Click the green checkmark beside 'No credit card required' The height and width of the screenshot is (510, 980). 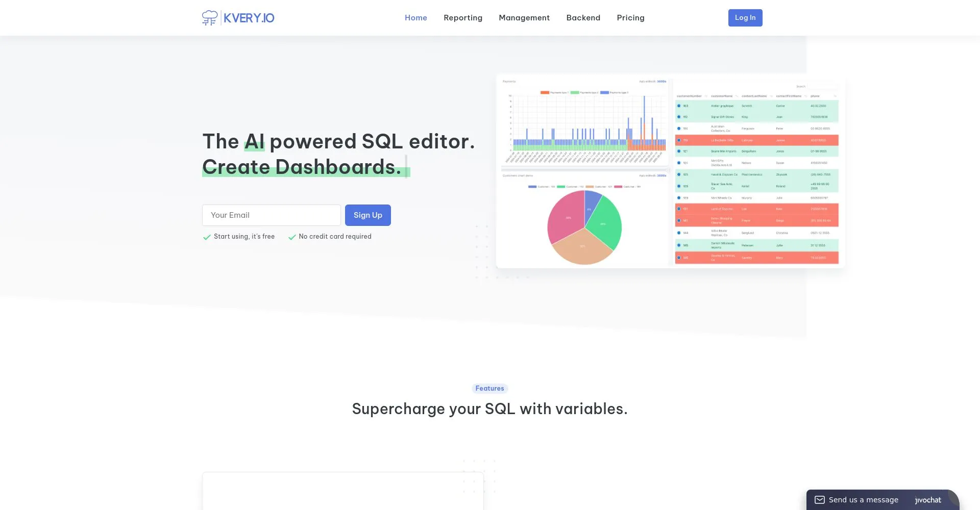coord(292,237)
